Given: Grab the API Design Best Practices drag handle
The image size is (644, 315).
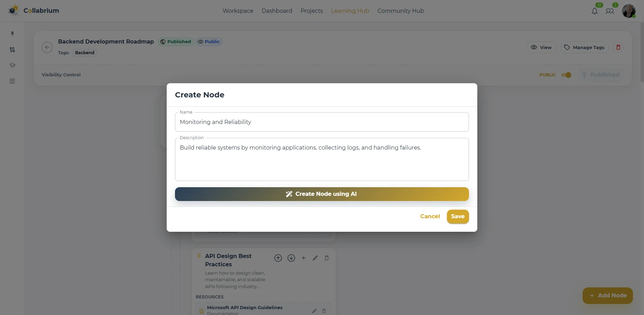Looking at the screenshot, I should click(199, 256).
